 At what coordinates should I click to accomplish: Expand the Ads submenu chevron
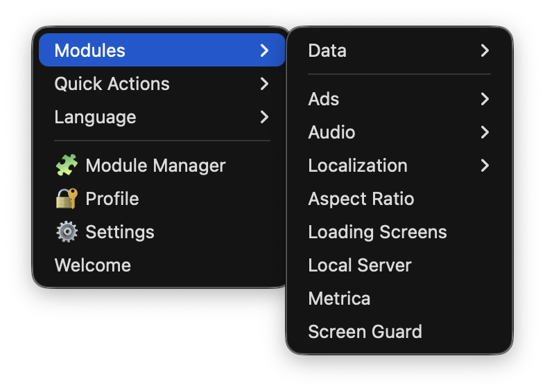[485, 99]
